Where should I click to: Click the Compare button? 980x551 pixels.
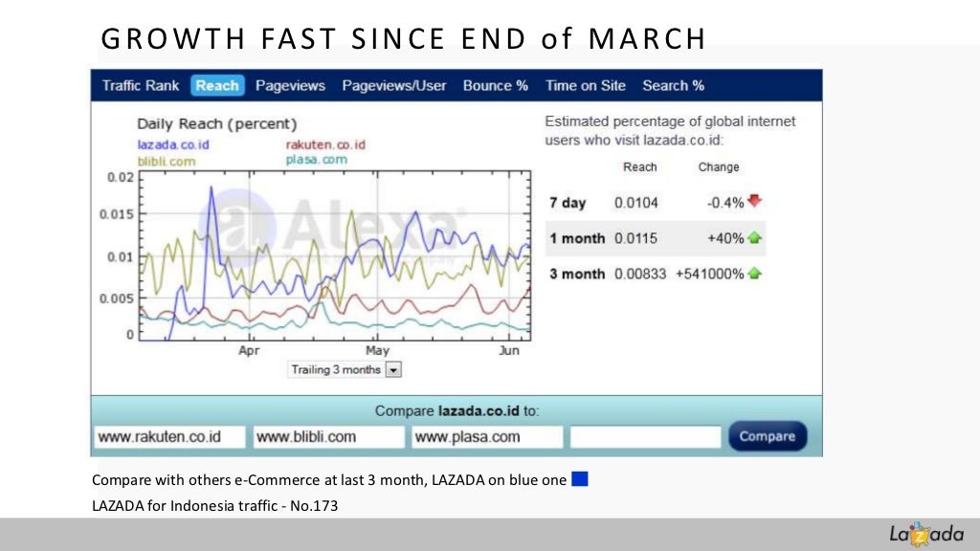[768, 436]
